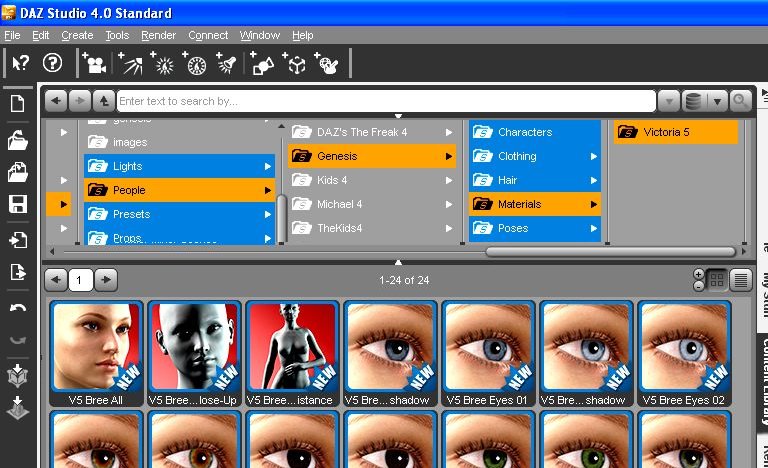
Task: Open the dropdown beside the database icon
Action: pos(717,101)
